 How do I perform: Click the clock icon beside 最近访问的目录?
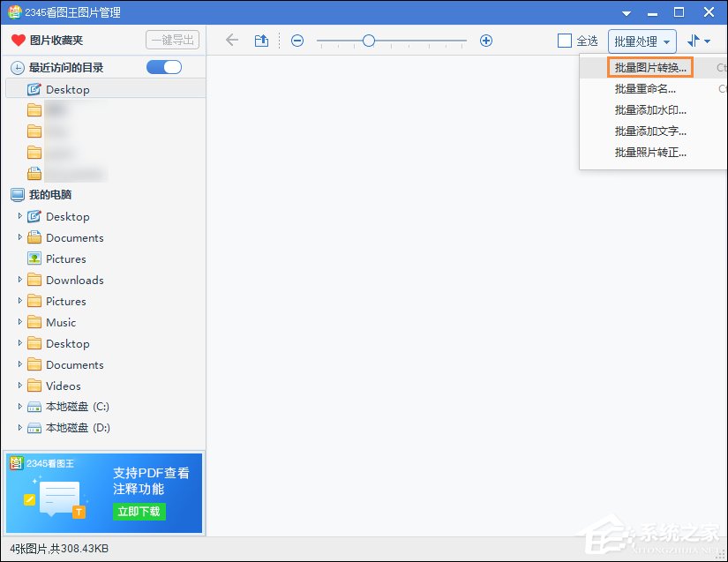pos(19,68)
